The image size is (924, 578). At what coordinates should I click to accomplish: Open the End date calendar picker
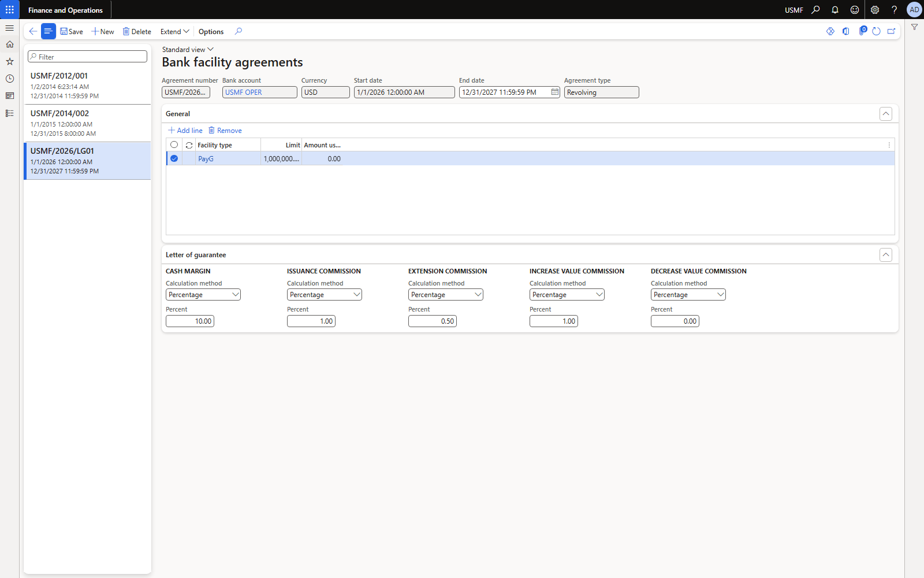click(x=555, y=92)
